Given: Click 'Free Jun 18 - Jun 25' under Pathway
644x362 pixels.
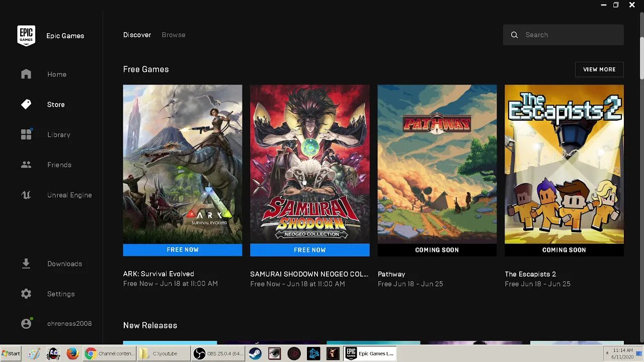Looking at the screenshot, I should click(x=411, y=284).
